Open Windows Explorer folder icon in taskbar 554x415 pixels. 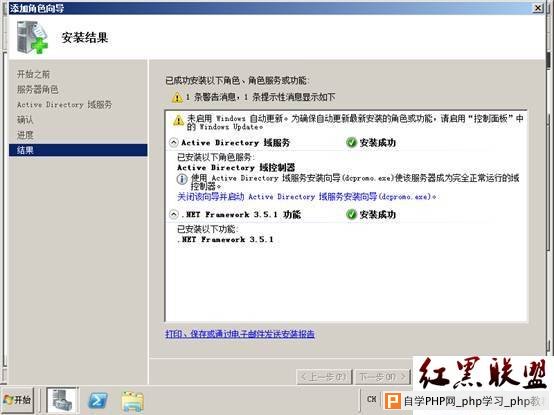click(133, 401)
